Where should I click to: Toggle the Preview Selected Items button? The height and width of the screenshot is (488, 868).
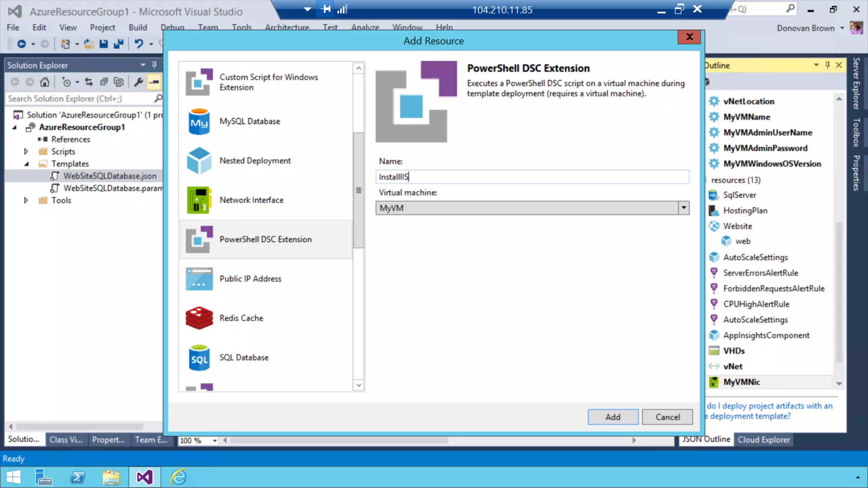tap(154, 82)
